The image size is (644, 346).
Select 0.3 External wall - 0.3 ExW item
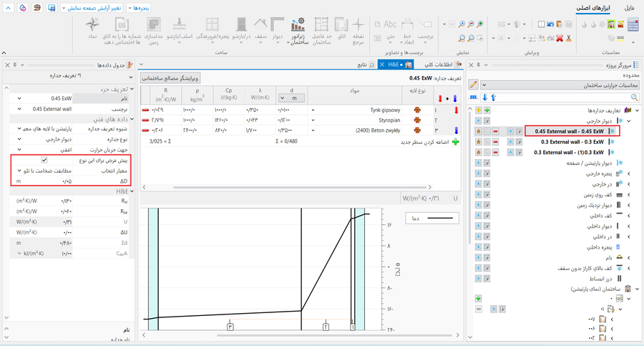click(571, 142)
